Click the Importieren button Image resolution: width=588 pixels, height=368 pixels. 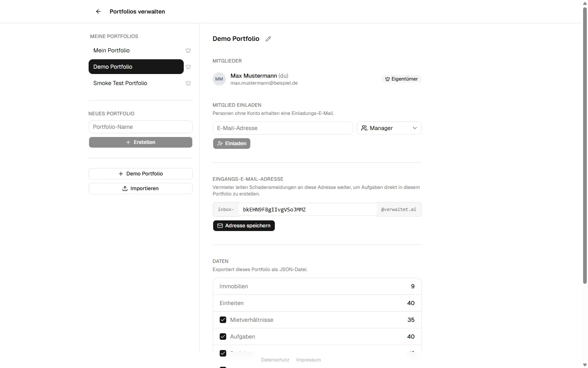(x=140, y=188)
